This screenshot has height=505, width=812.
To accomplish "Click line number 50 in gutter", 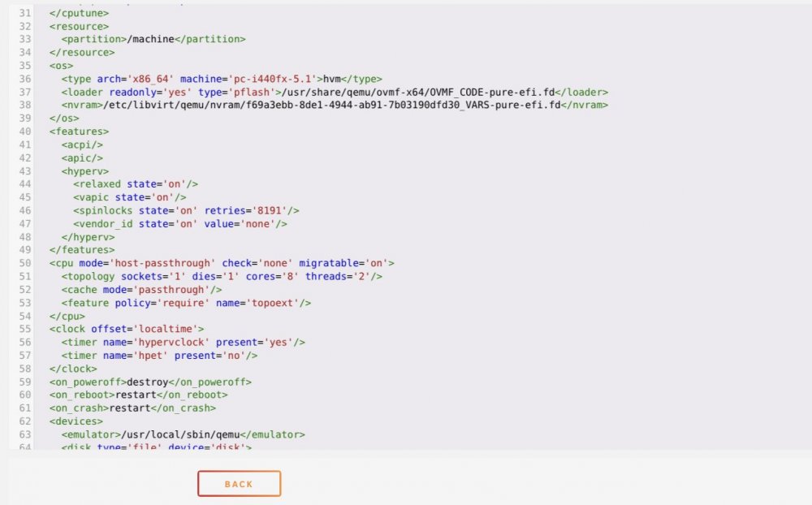I will tap(25, 263).
